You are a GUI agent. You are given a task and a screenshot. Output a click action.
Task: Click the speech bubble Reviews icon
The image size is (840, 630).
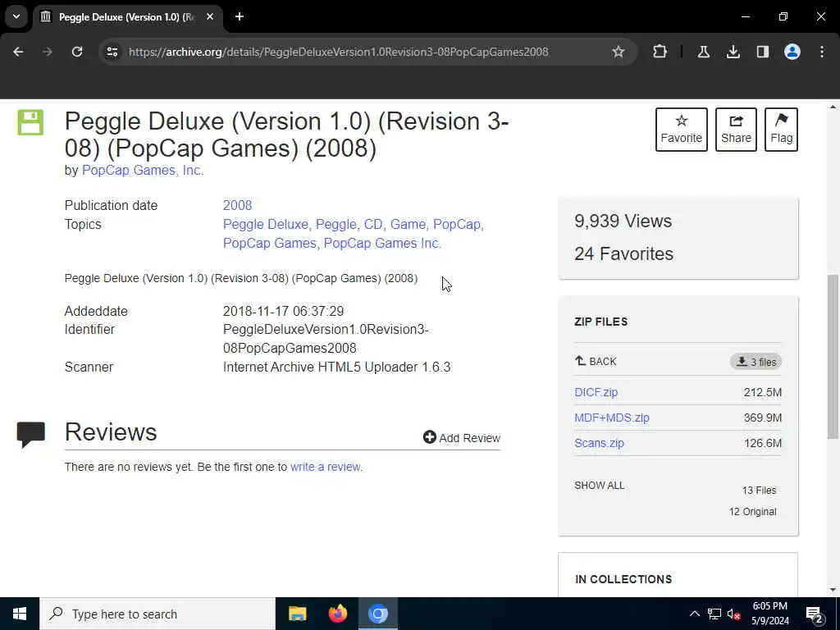point(30,435)
